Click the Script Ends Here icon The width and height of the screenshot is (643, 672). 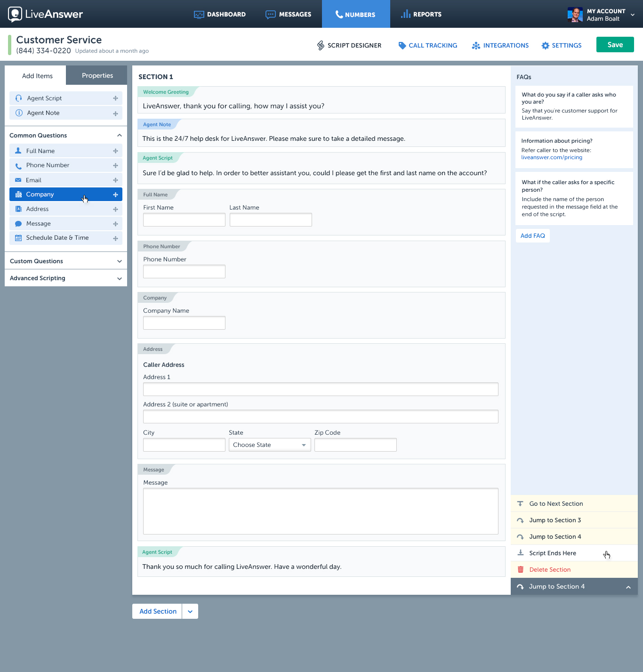pos(521,553)
